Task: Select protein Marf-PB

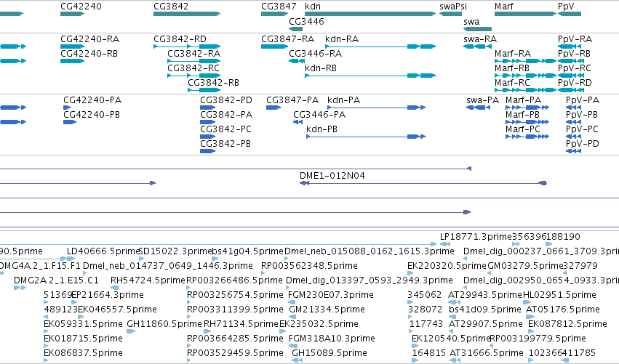Action: [x=527, y=122]
